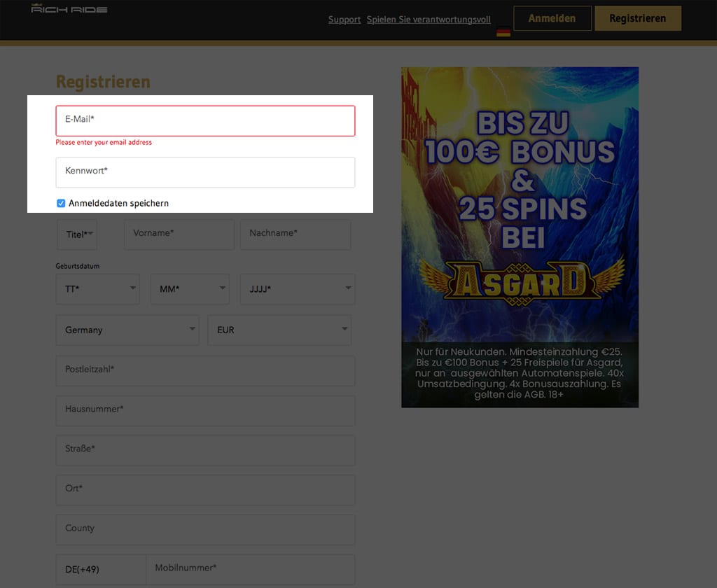Viewport: 717px width, 588px height.
Task: Focus the Kennwort input field
Action: click(205, 172)
